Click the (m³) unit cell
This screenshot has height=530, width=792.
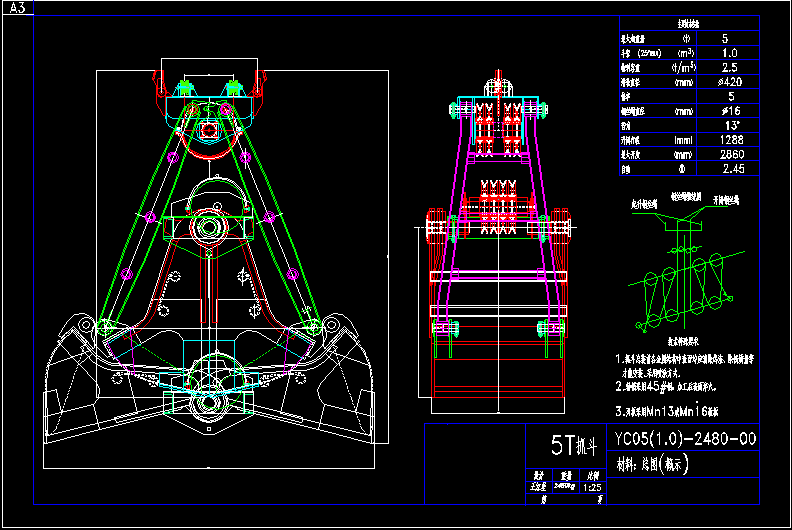click(x=685, y=53)
